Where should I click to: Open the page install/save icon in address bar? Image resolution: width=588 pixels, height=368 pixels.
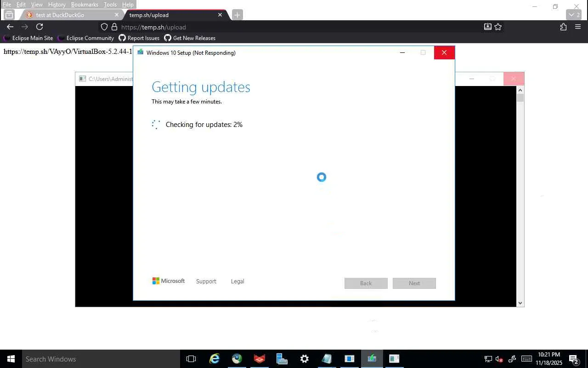488,27
